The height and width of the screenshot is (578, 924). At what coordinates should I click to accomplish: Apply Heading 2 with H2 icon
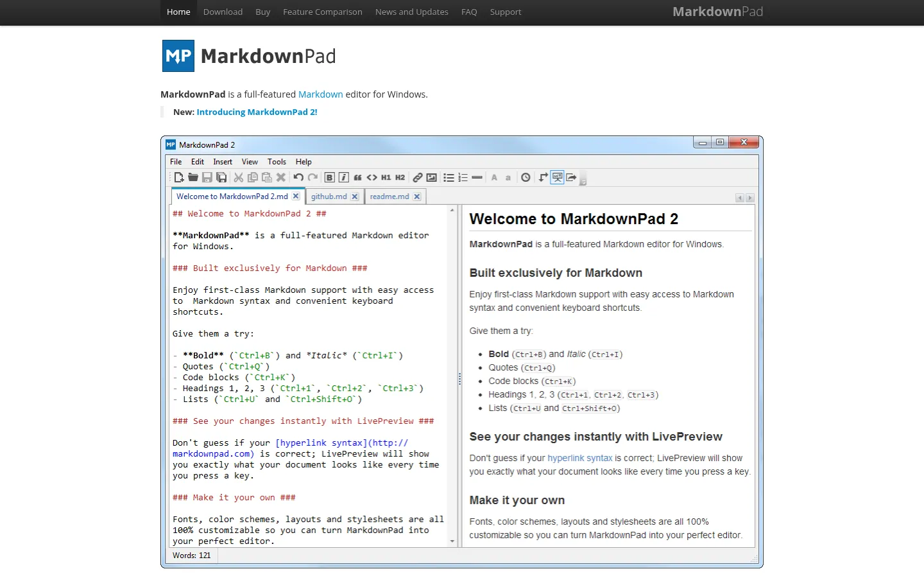(400, 177)
